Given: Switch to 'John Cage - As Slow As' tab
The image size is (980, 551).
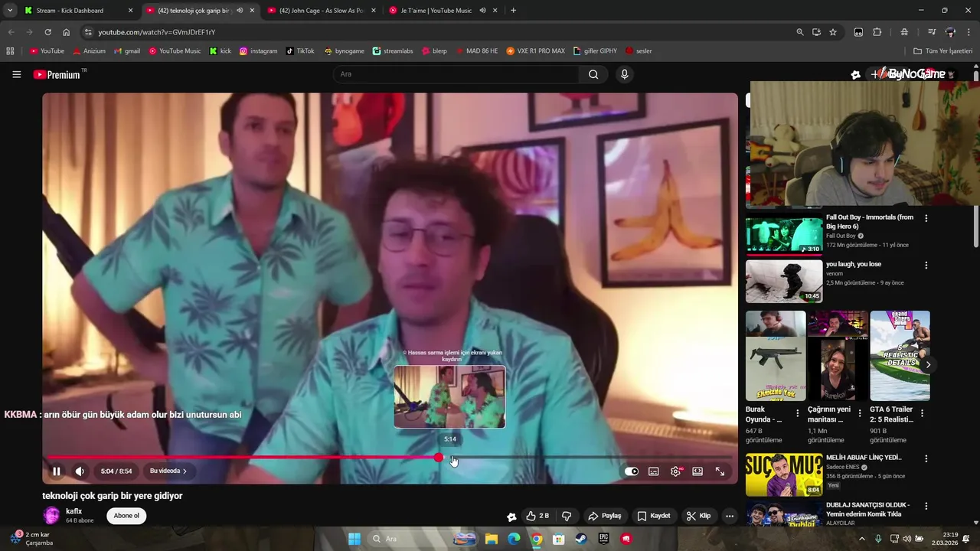Looking at the screenshot, I should (x=320, y=11).
